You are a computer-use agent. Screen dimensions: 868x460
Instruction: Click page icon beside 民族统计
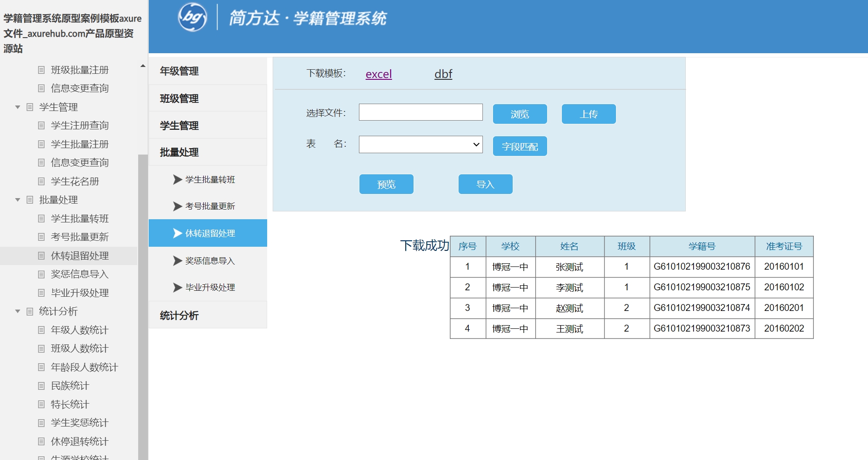click(41, 386)
